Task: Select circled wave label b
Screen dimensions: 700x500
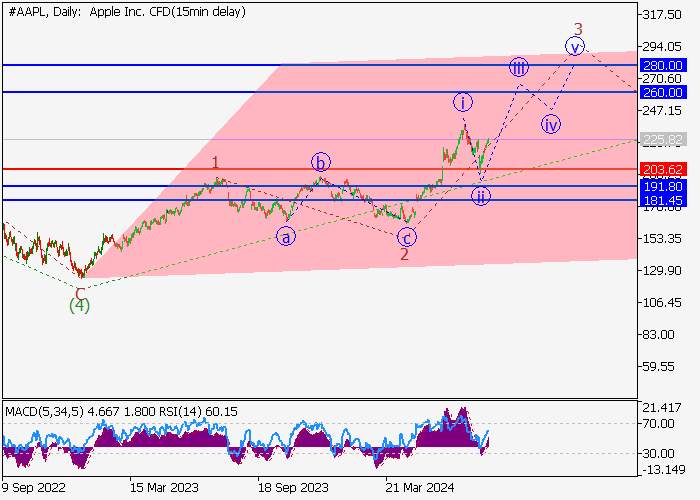Action: click(x=321, y=162)
